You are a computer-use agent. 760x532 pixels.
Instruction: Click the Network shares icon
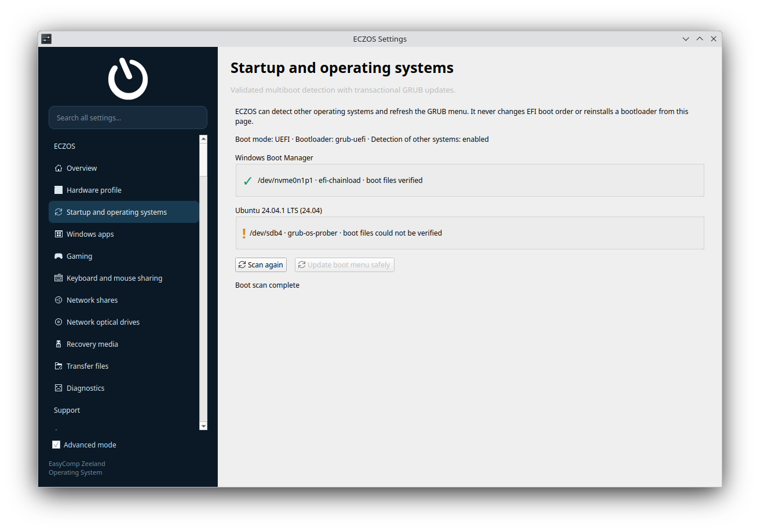(x=59, y=300)
